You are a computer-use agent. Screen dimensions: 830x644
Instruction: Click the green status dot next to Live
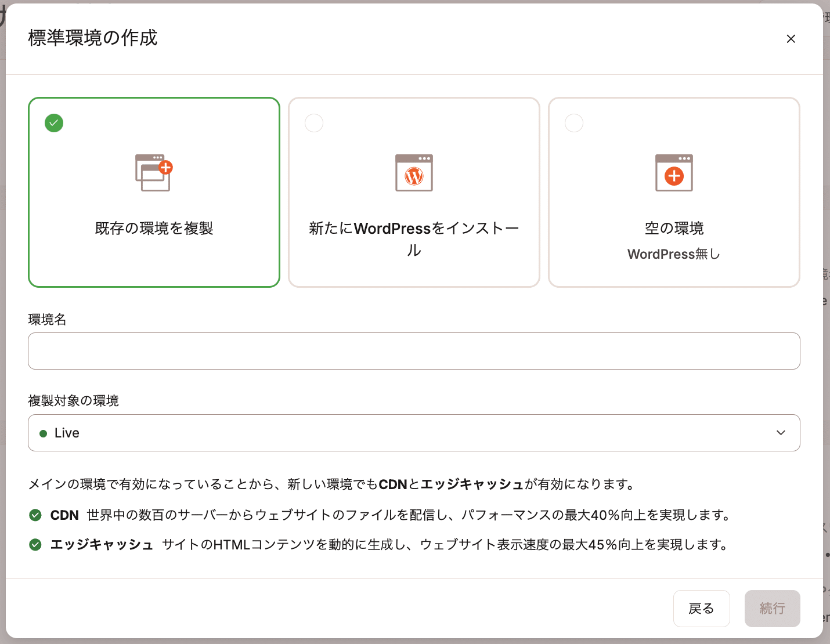pos(44,433)
